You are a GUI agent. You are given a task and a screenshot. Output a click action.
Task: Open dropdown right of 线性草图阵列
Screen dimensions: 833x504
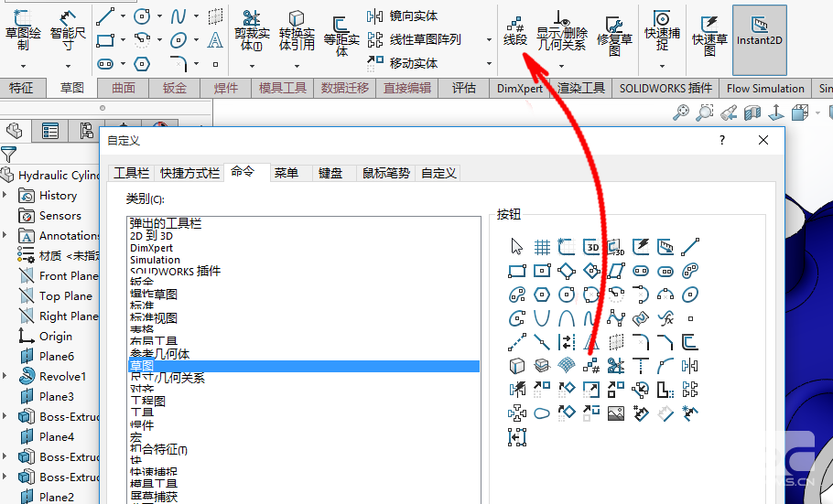point(489,40)
